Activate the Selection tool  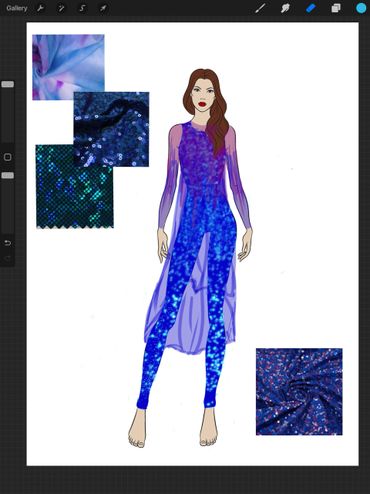82,8
